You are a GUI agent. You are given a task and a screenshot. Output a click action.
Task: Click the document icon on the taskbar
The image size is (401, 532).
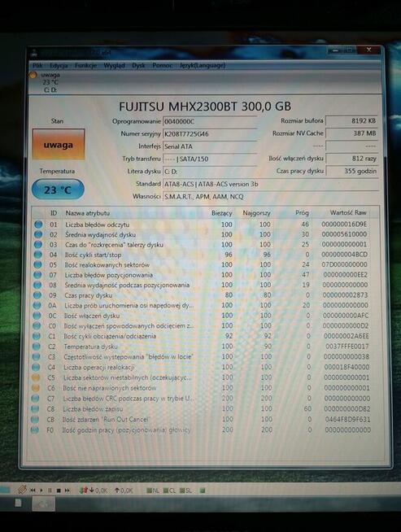[x=18, y=503]
